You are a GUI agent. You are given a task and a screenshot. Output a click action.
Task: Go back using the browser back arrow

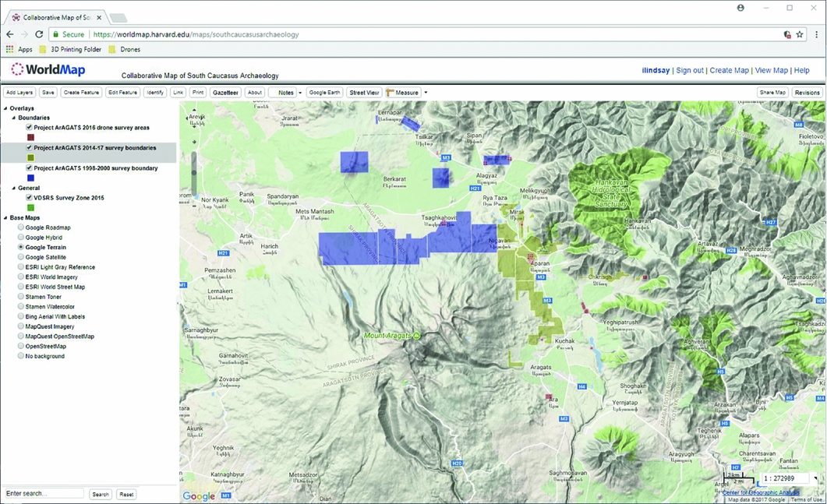10,34
